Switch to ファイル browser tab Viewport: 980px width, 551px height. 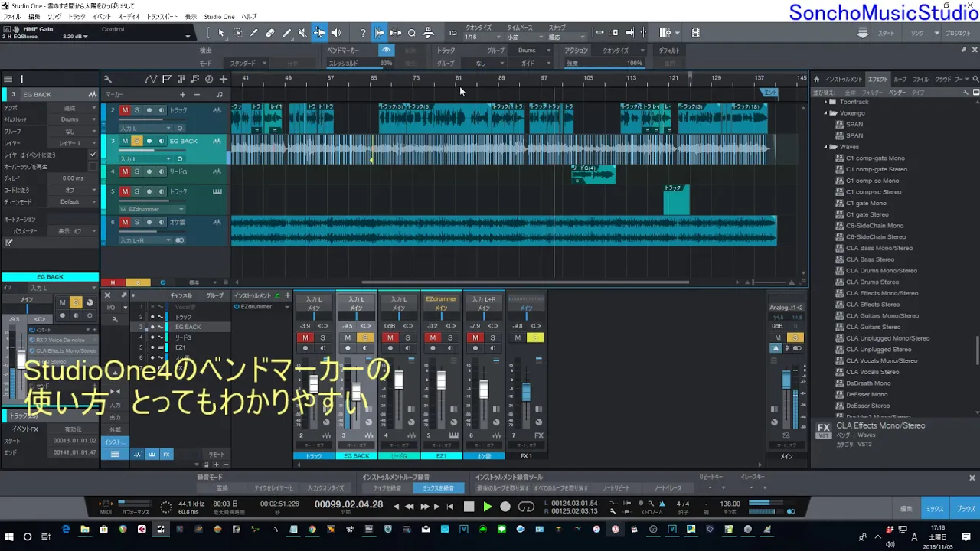click(921, 79)
